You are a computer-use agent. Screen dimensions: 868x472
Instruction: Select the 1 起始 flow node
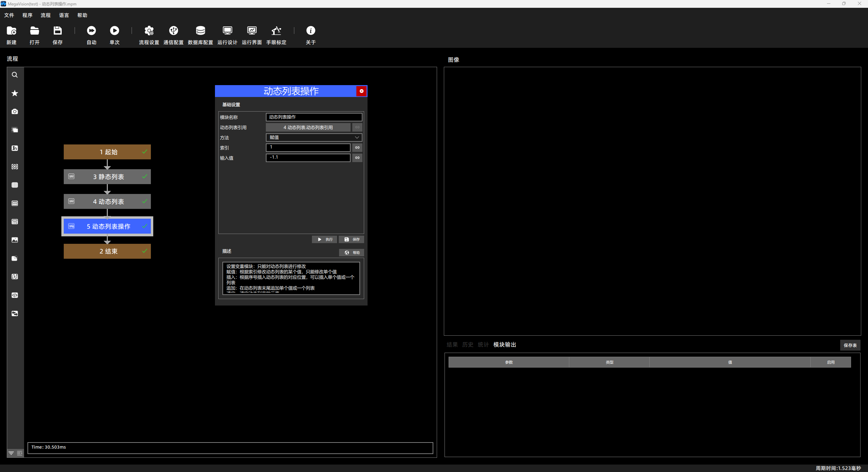tap(107, 152)
